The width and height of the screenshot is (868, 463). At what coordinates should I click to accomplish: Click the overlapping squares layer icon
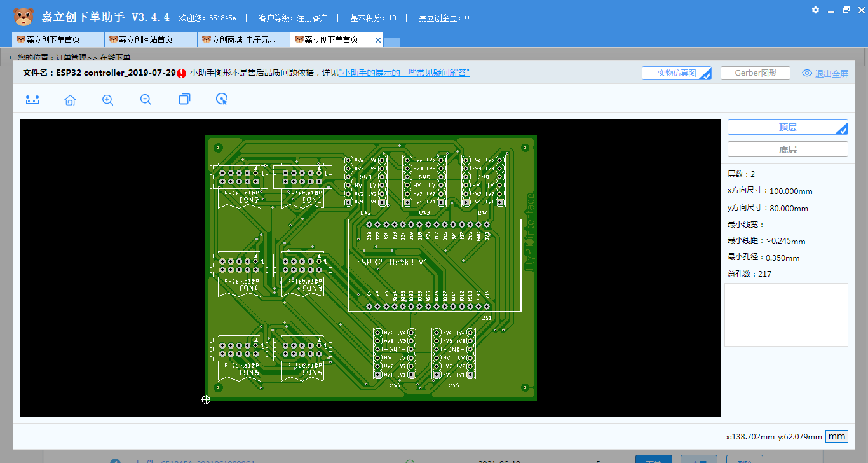(x=184, y=99)
